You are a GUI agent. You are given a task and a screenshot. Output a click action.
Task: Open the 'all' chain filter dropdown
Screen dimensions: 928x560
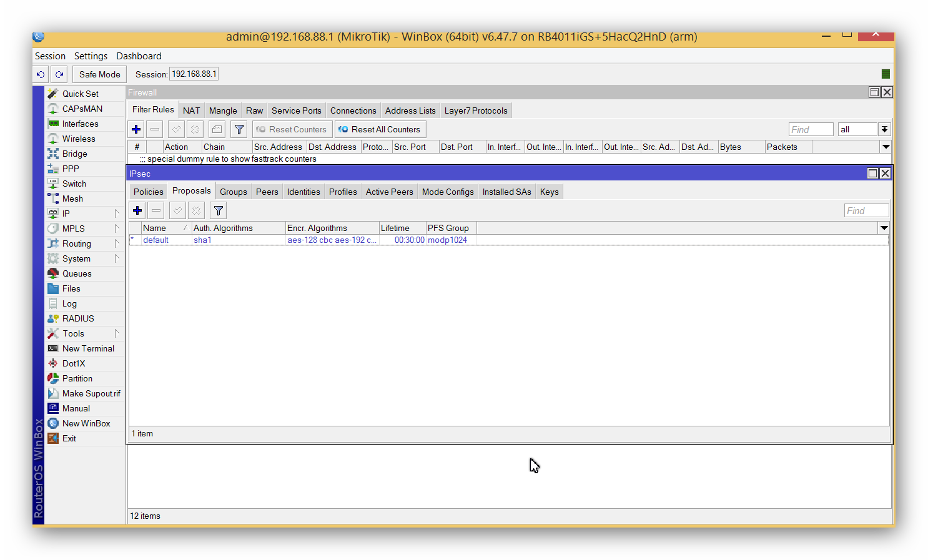884,129
